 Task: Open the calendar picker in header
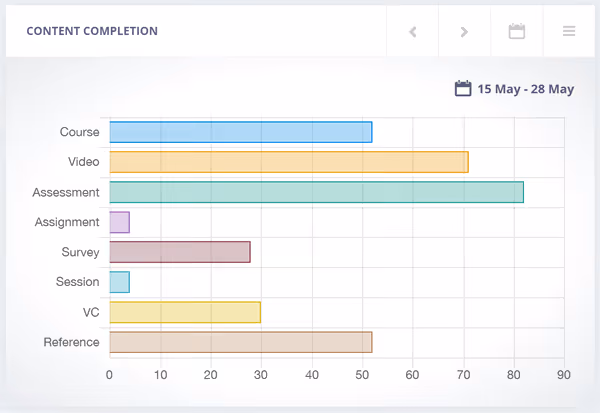point(517,31)
